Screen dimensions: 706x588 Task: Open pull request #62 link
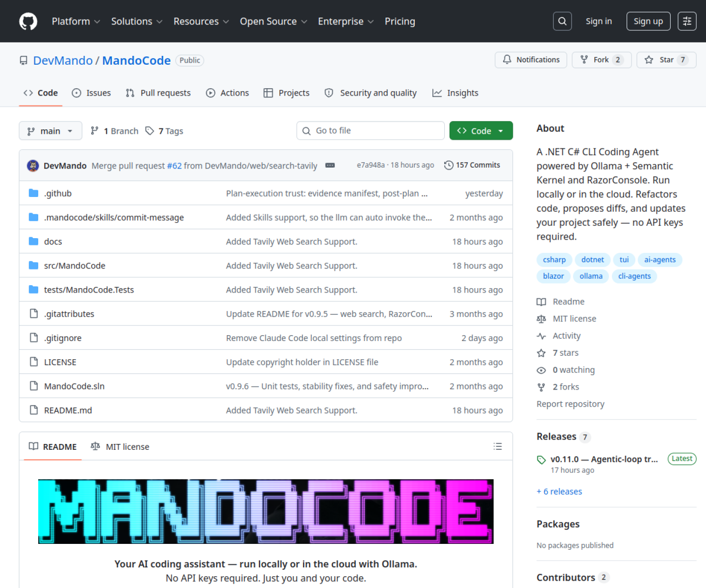click(174, 166)
